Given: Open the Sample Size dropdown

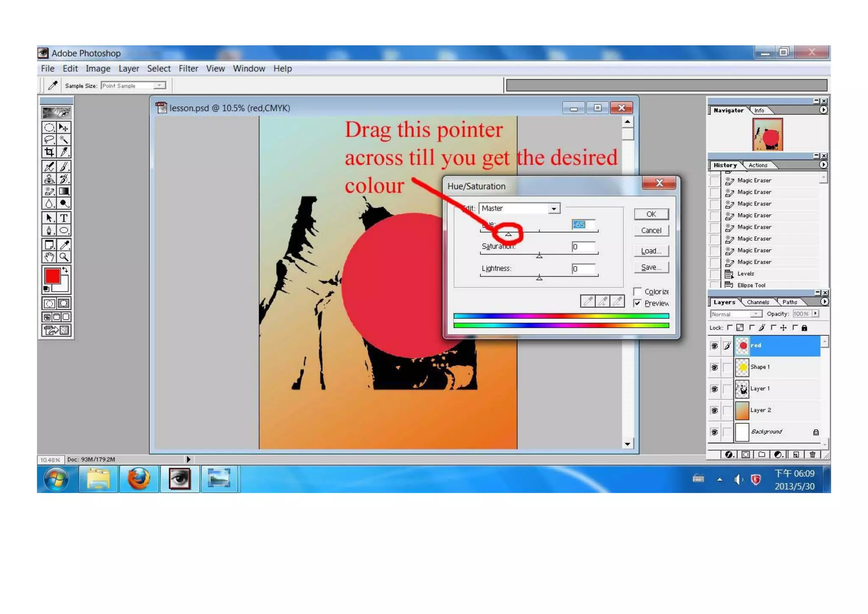Looking at the screenshot, I should coord(159,86).
